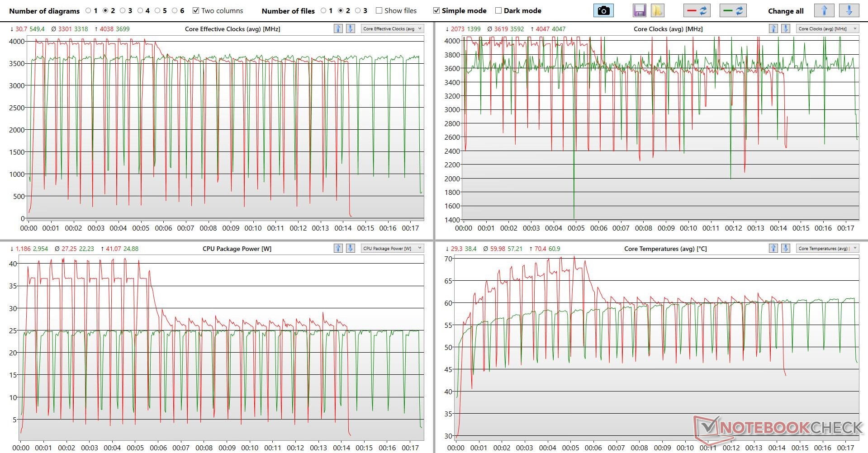Viewport: 868px width, 453px height.
Task: Click down arrow on CPU Package Power chart
Action: [350, 248]
